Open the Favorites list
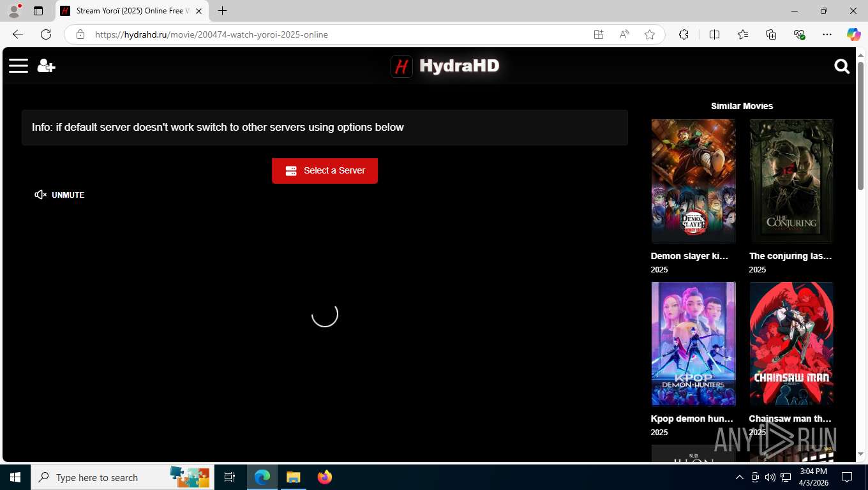 click(743, 34)
